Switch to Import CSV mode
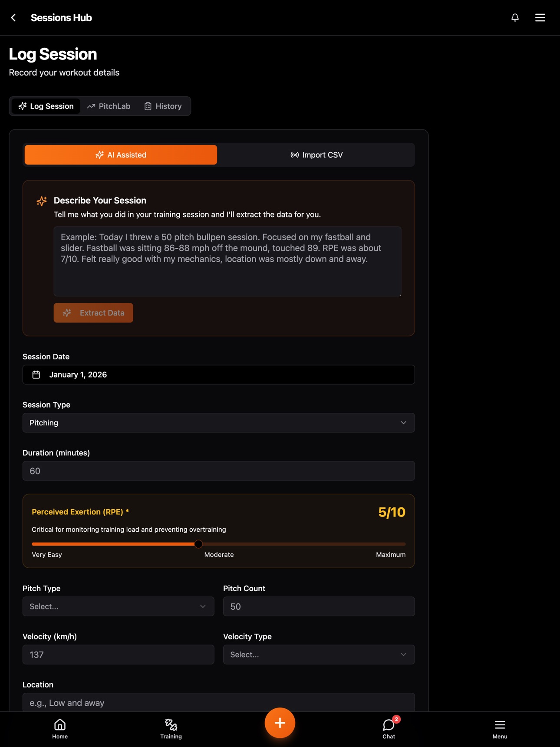This screenshot has width=560, height=747. pos(316,155)
